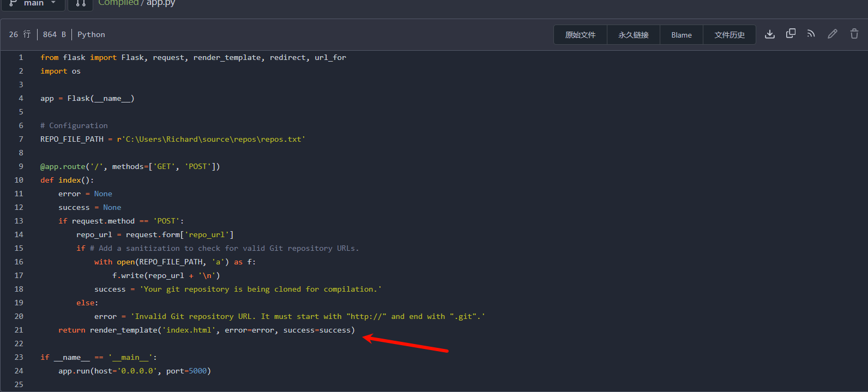This screenshot has width=868, height=392.
Task: Click the '864 B' file size label
Action: pos(55,34)
